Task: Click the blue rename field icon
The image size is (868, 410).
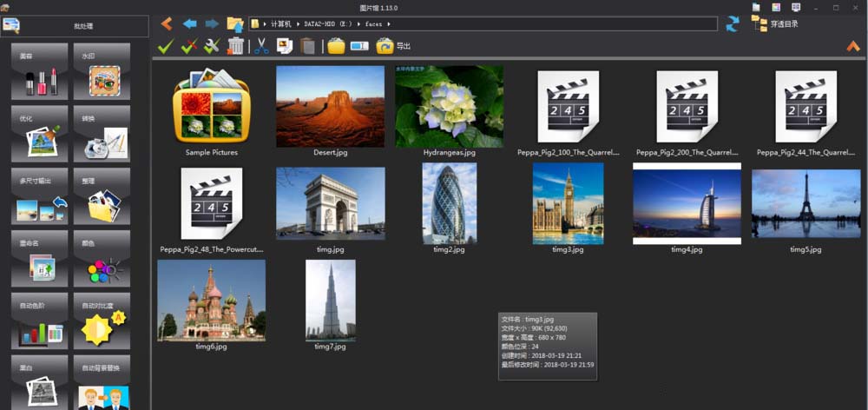Action: pyautogui.click(x=359, y=46)
